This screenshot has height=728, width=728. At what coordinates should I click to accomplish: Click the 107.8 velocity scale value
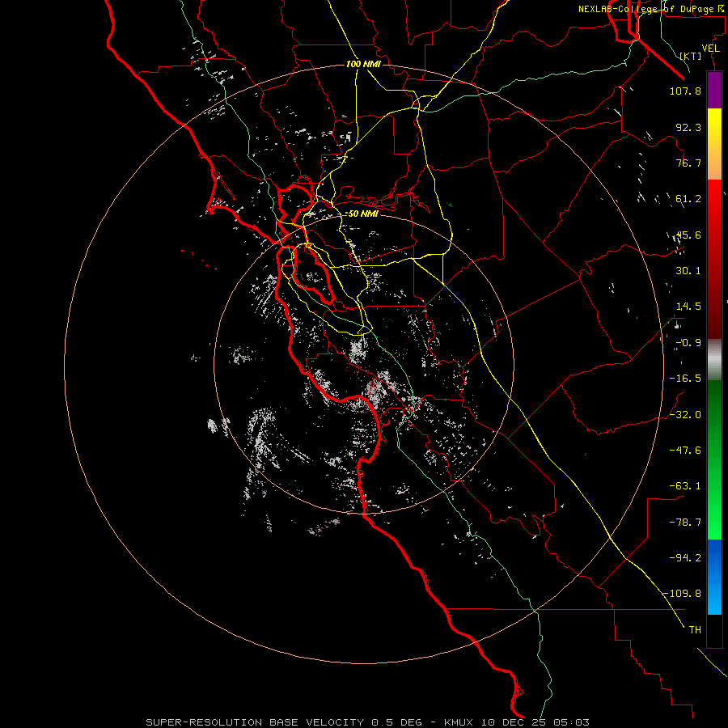point(685,91)
